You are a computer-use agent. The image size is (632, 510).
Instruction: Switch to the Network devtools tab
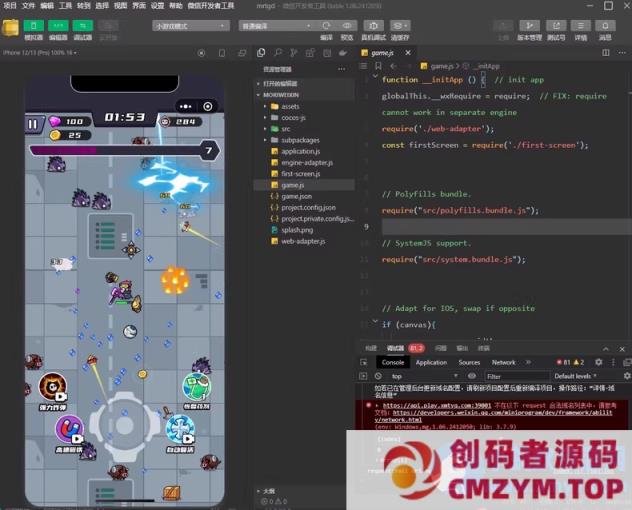coord(503,362)
